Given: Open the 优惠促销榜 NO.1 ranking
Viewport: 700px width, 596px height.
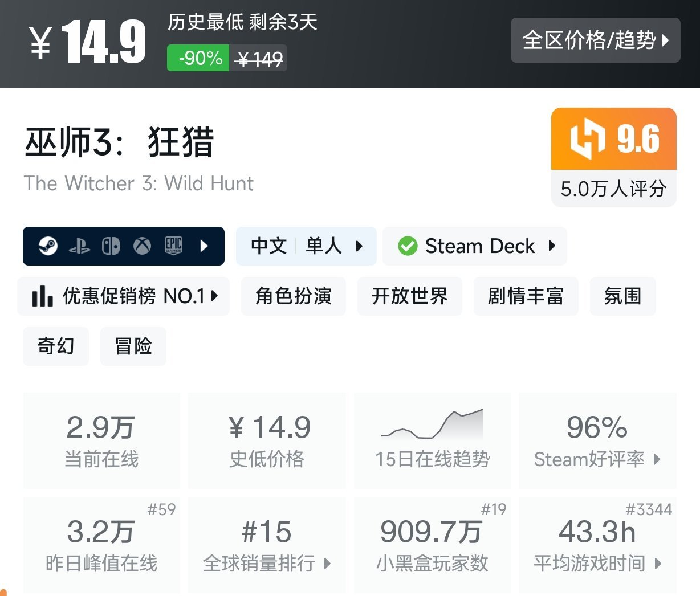Looking at the screenshot, I should [124, 296].
